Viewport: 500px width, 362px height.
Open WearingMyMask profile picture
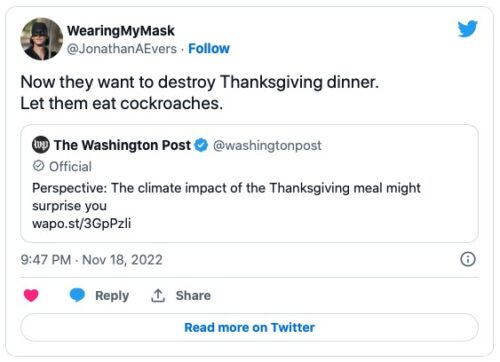pyautogui.click(x=42, y=39)
